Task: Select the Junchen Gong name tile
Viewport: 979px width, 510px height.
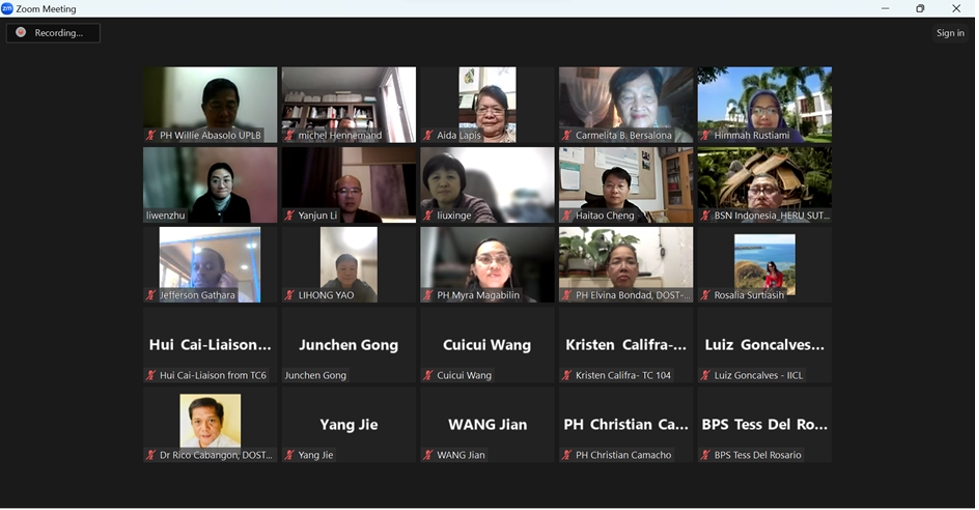Action: (349, 345)
